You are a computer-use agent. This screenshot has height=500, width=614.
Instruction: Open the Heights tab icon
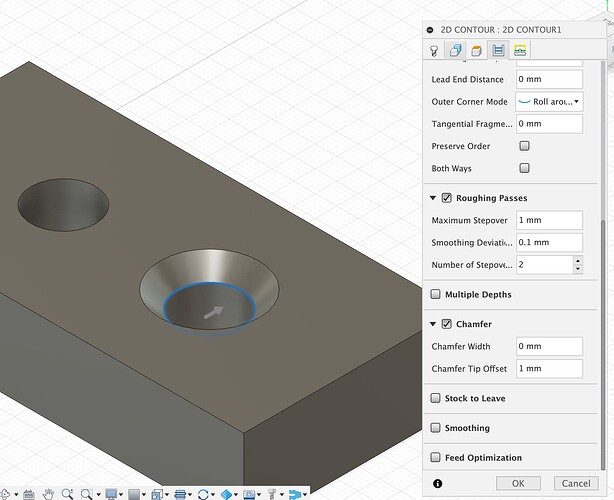click(476, 51)
